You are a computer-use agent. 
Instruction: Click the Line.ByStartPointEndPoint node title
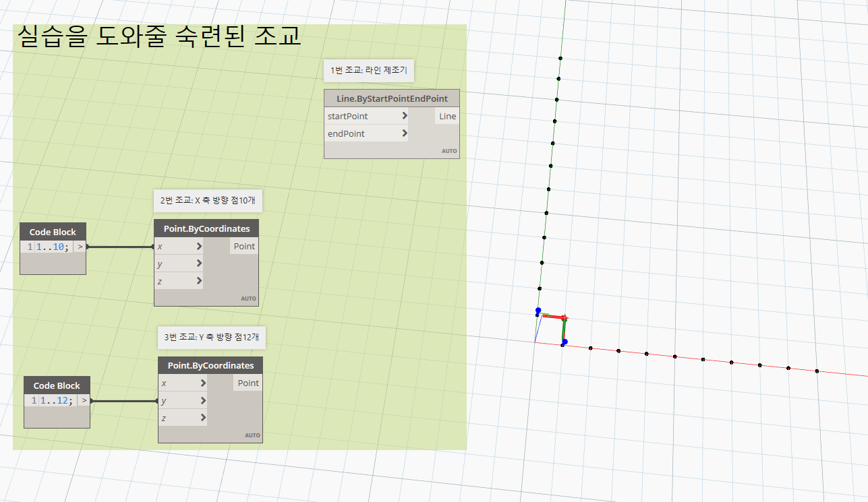click(x=392, y=98)
